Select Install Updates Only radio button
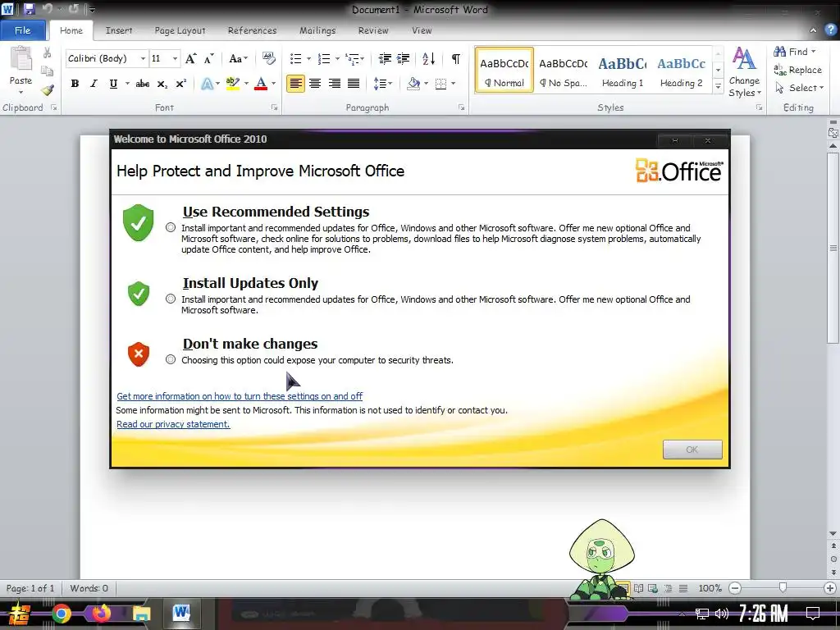Image resolution: width=840 pixels, height=630 pixels. (171, 299)
